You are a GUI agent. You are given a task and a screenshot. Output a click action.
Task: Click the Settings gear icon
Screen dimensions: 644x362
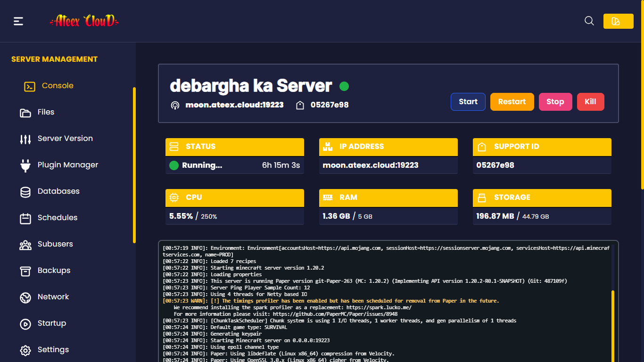(25, 350)
